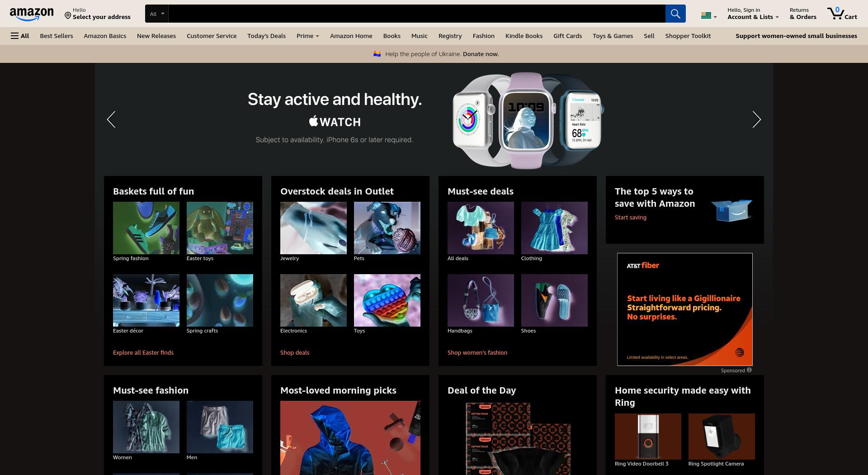The height and width of the screenshot is (475, 868).
Task: Expand the Prime menu dropdown
Action: coord(308,36)
